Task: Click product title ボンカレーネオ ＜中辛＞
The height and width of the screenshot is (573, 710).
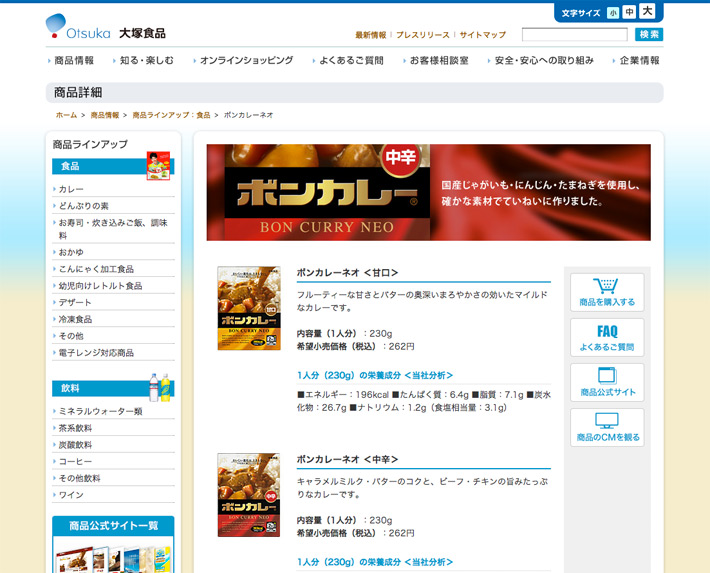Action: [x=347, y=459]
